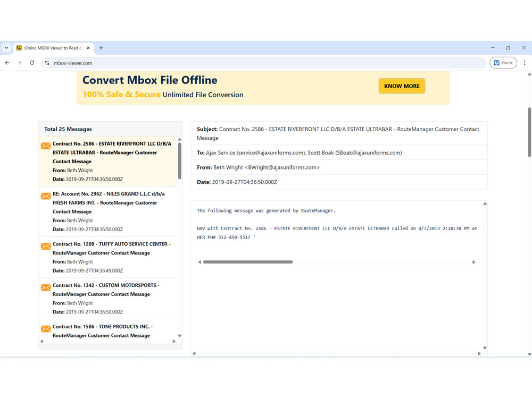Click the down scroll arrow of the message list
The width and height of the screenshot is (532, 398).
point(179,336)
